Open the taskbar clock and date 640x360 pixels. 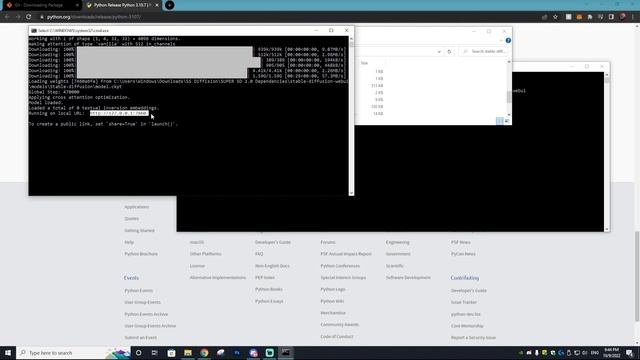click(611, 353)
